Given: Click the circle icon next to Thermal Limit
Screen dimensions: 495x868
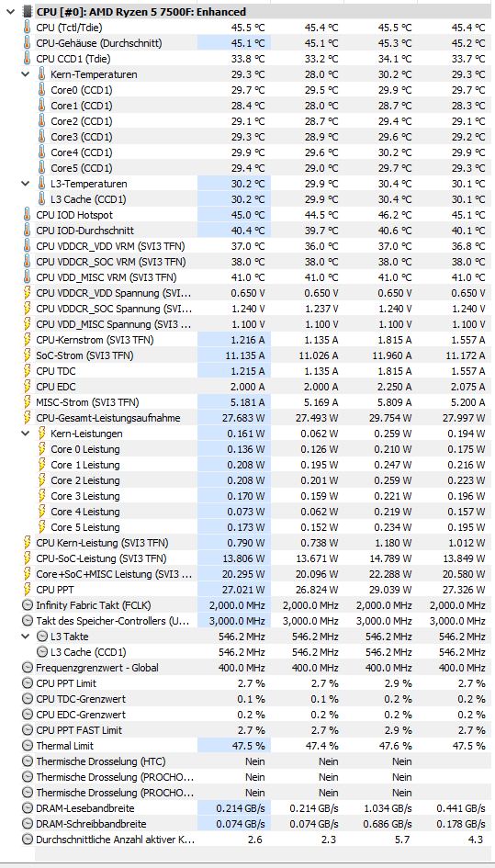Looking at the screenshot, I should pyautogui.click(x=27, y=746).
